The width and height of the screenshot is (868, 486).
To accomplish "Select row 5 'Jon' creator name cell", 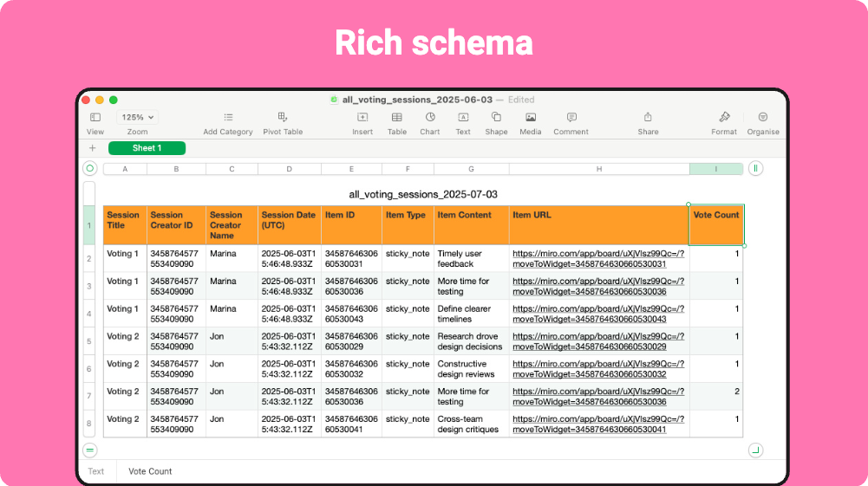I will click(232, 341).
